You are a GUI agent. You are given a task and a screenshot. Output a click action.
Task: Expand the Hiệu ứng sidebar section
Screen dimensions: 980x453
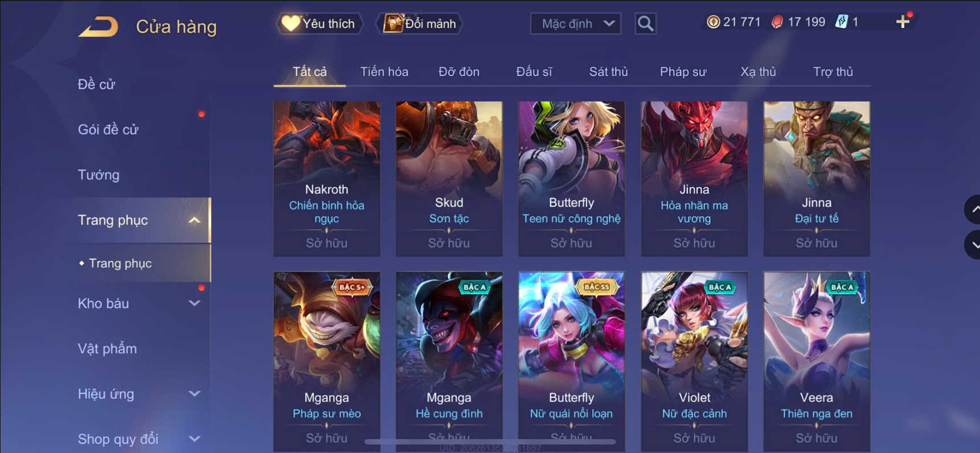[x=194, y=394]
